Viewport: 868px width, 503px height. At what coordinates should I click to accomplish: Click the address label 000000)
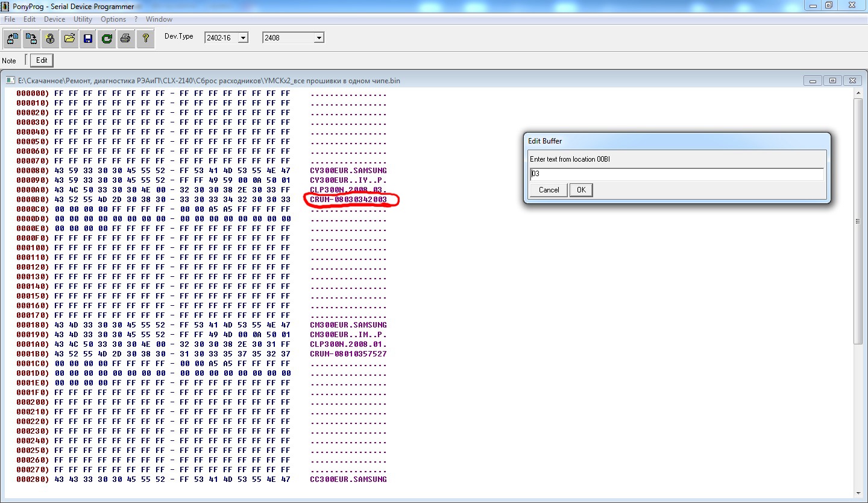click(x=32, y=93)
